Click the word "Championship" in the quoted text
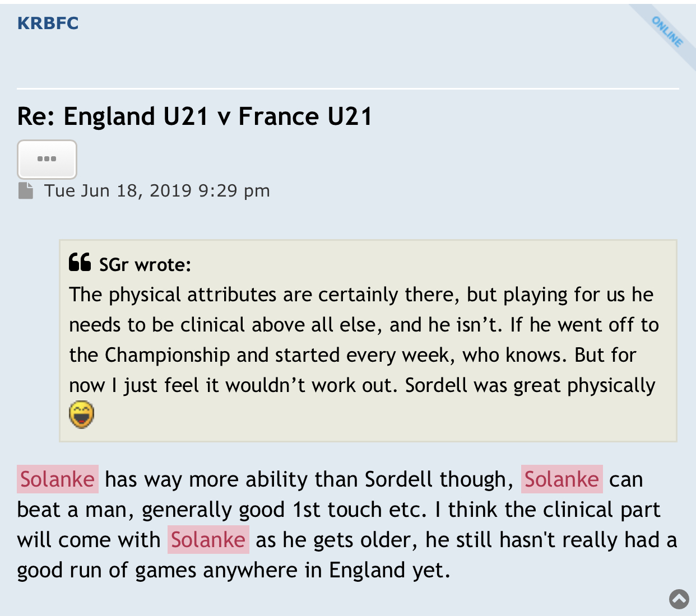 click(x=168, y=355)
